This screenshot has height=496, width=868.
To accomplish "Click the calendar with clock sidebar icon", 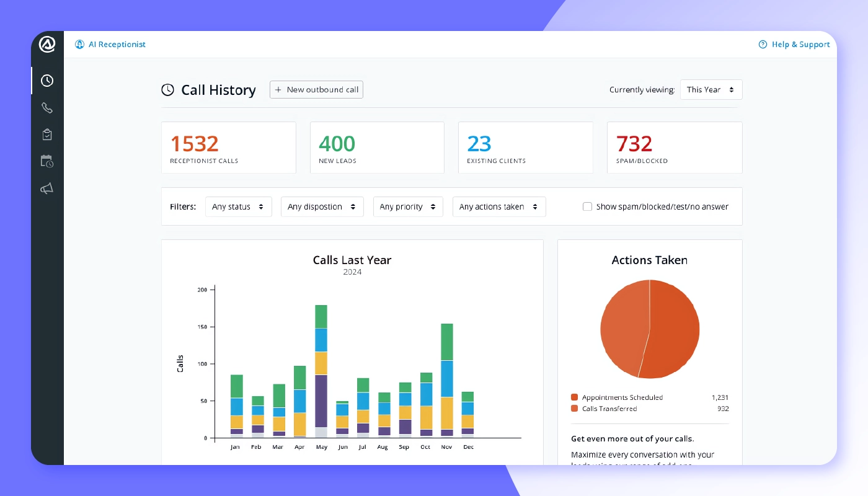I will (x=47, y=161).
